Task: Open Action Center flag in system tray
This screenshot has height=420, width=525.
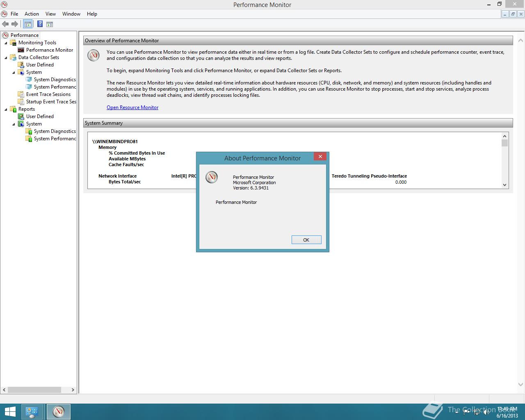Action: coord(467,413)
